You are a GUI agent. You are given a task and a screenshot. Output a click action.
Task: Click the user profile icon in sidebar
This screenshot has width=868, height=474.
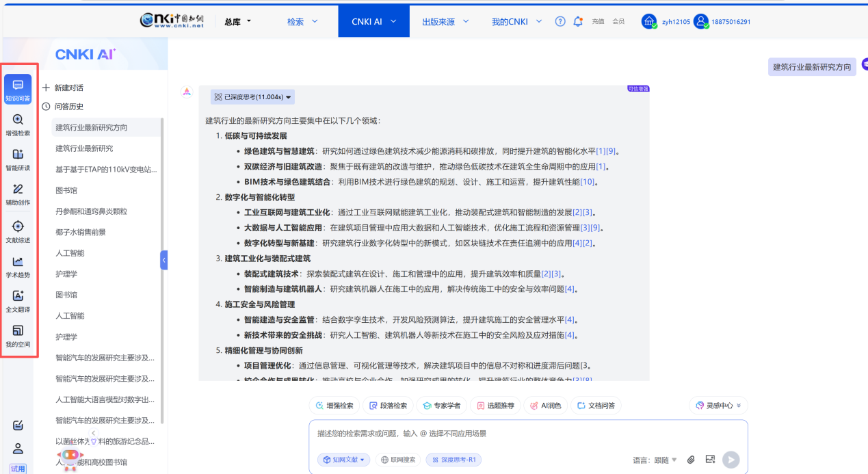pyautogui.click(x=18, y=449)
